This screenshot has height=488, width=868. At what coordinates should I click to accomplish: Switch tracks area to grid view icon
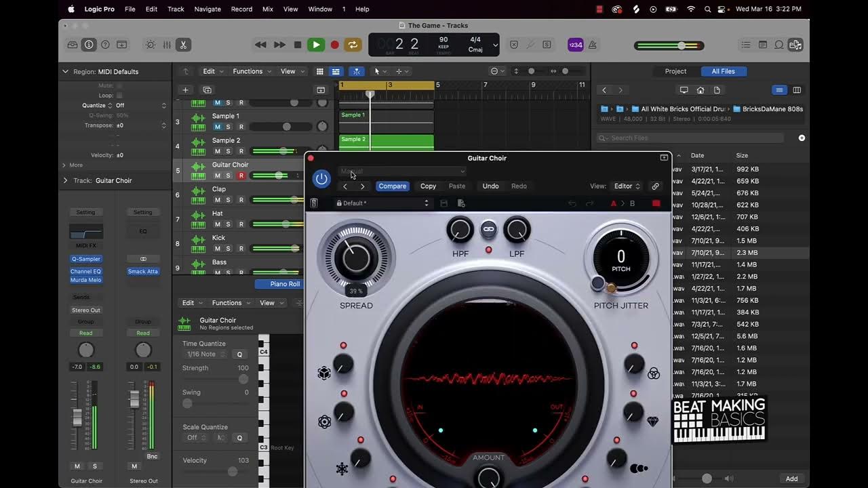(x=320, y=71)
